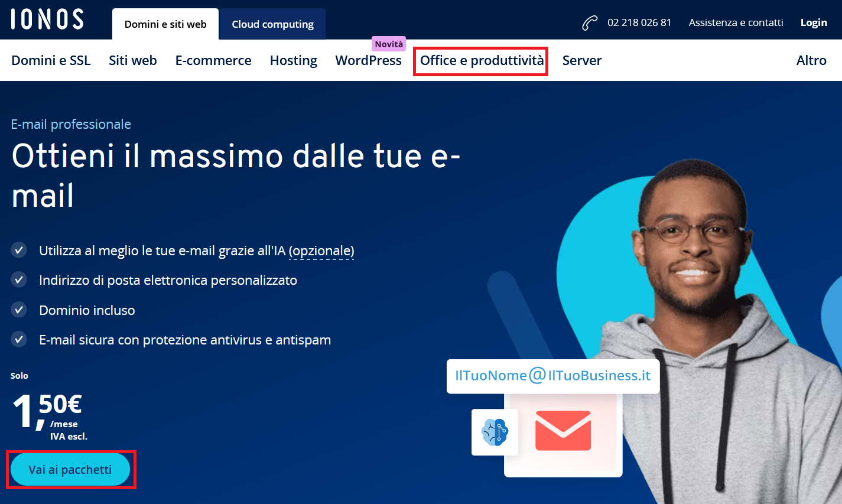
Task: Open the WordPress menu item
Action: coord(368,60)
